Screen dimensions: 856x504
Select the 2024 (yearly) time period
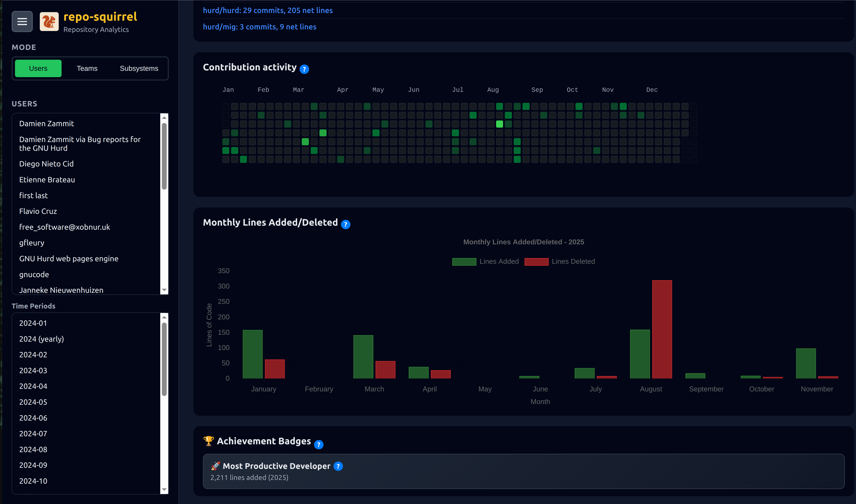coord(41,339)
